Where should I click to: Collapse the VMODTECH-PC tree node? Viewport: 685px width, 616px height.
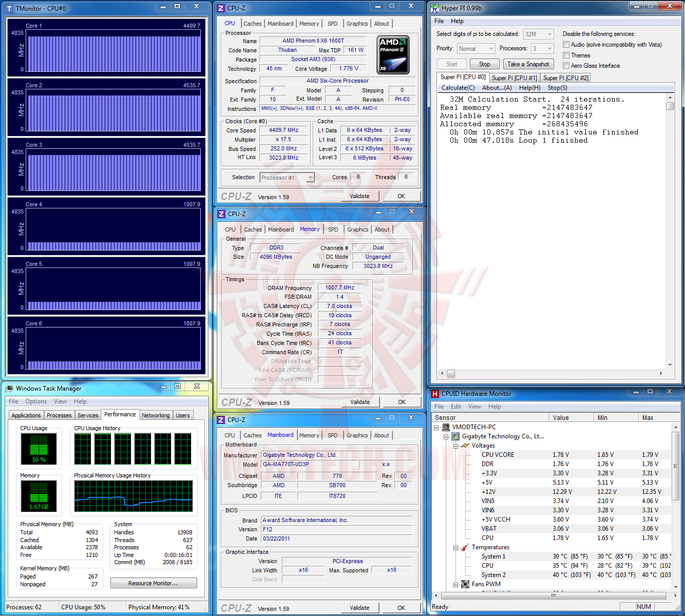point(436,427)
